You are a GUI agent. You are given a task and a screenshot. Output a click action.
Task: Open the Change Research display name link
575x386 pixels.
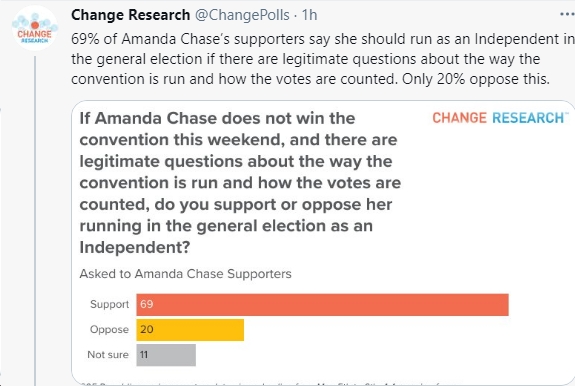[131, 15]
